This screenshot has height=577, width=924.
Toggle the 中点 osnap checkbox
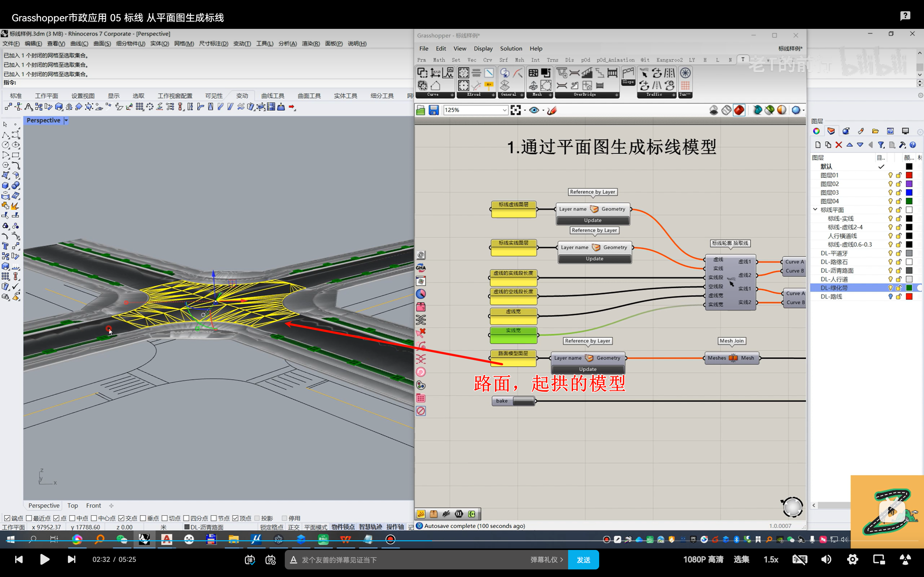[73, 518]
